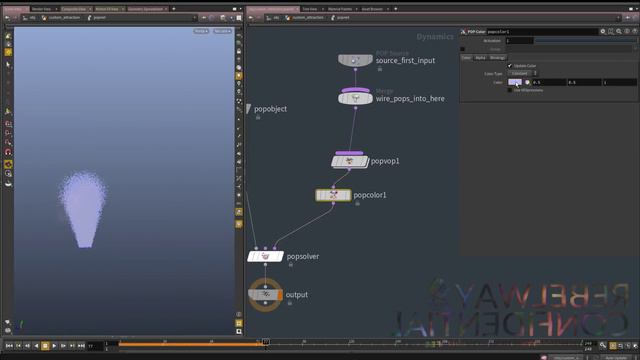Click the highlighted yellow tool in left toolbar
This screenshot has height=360, width=640.
coord(8,52)
